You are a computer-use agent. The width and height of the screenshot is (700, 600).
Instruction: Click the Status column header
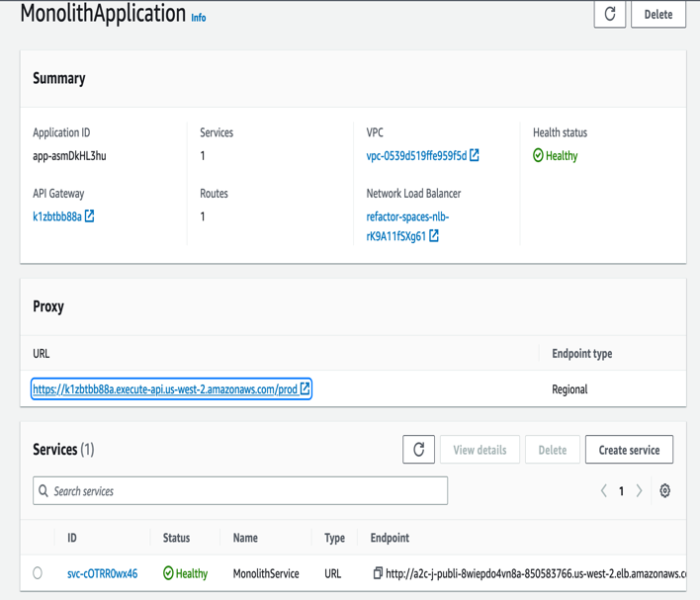tap(176, 538)
